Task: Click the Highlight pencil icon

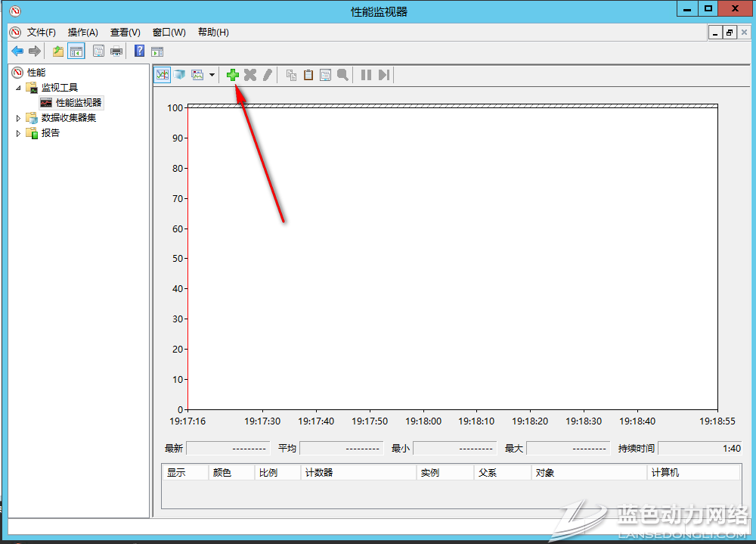Action: click(267, 75)
